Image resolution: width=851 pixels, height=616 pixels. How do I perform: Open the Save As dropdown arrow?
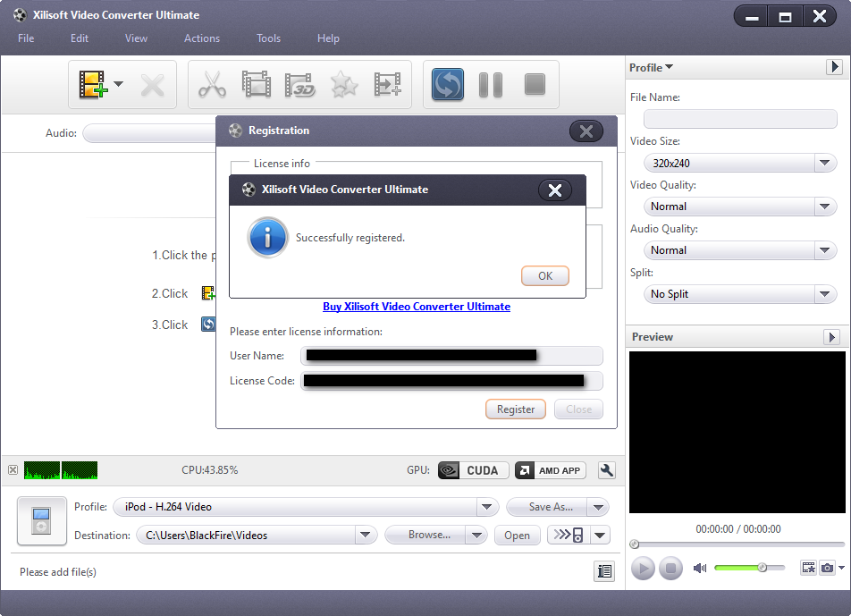point(598,508)
